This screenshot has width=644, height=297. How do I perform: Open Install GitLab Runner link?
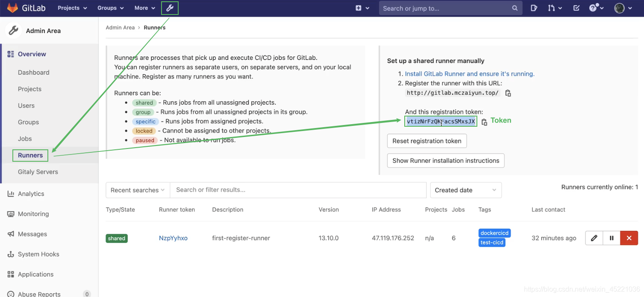[x=470, y=74]
